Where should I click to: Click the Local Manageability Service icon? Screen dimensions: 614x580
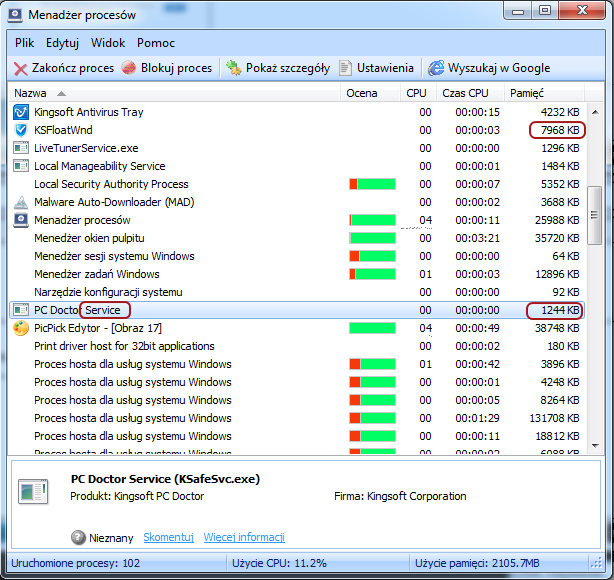[21, 166]
